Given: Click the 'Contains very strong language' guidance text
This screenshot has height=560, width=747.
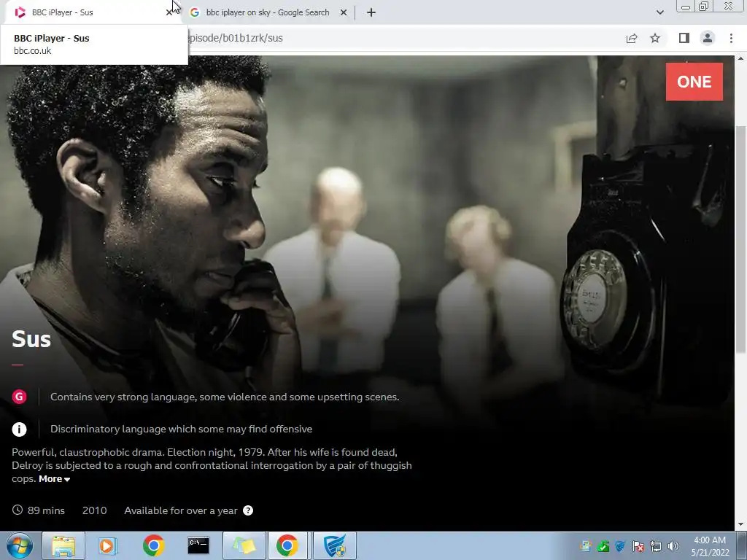Looking at the screenshot, I should [x=225, y=397].
